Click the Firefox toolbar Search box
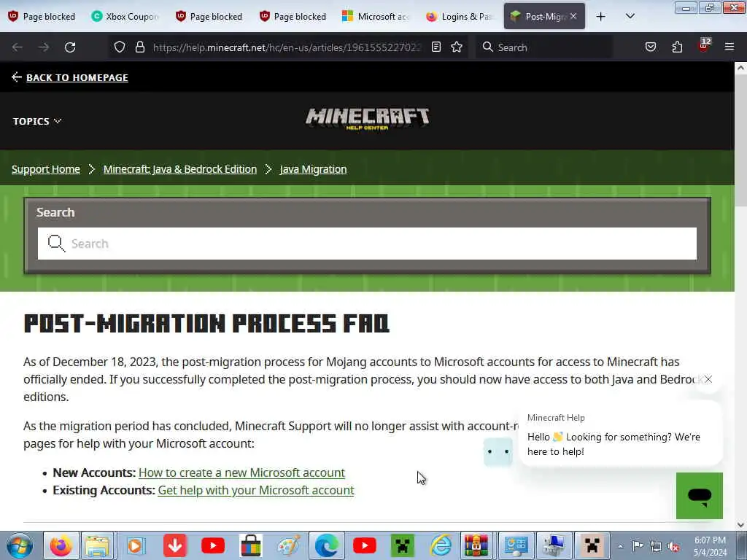This screenshot has width=747, height=560. tap(544, 47)
